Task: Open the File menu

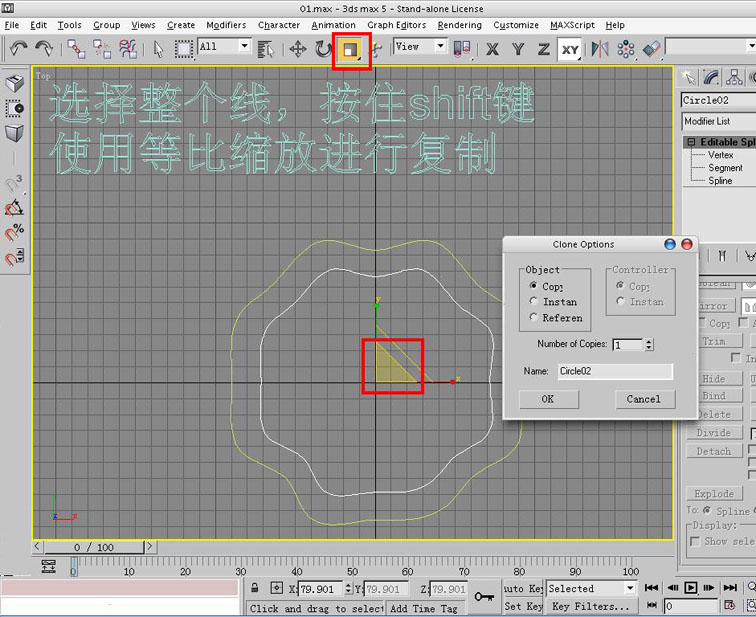Action: [x=12, y=25]
